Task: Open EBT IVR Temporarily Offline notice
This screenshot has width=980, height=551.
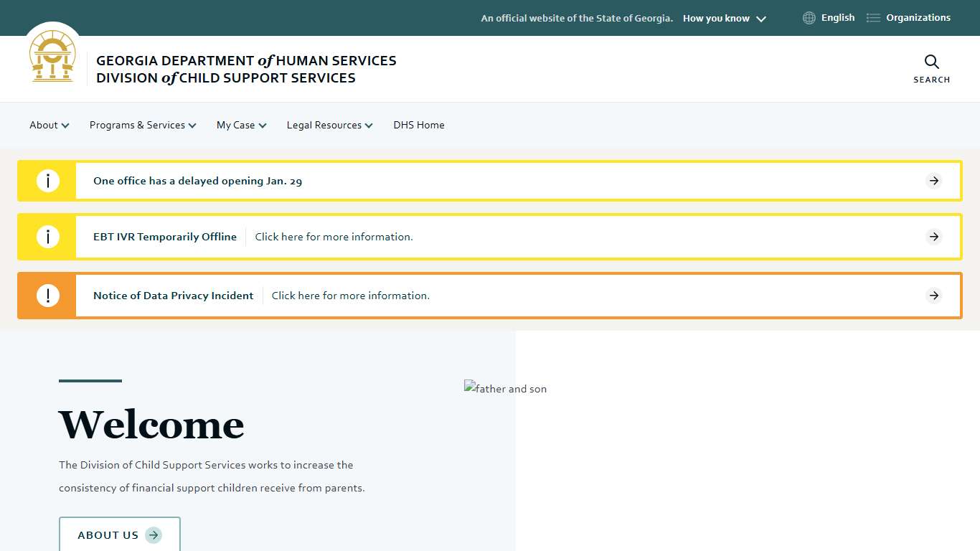Action: coord(165,237)
